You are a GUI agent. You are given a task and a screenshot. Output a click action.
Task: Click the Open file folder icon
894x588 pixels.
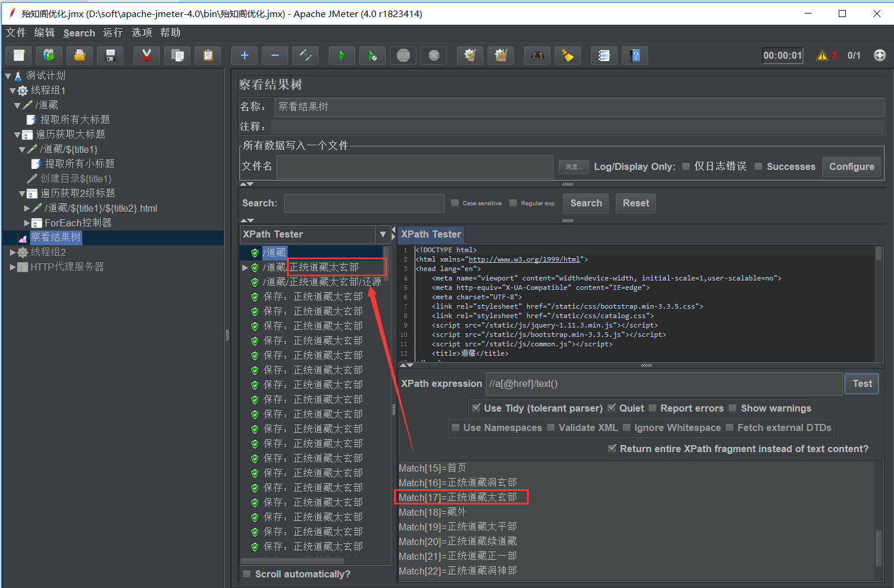click(79, 55)
